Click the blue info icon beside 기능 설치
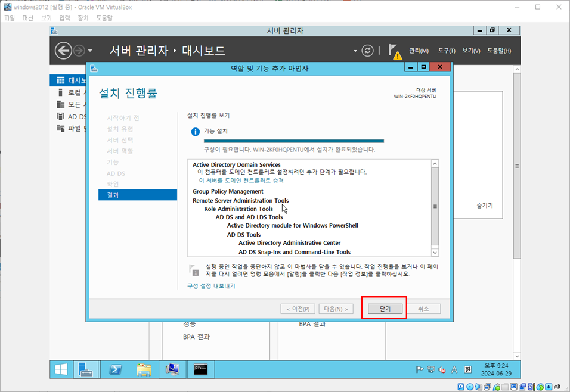Image resolution: width=570 pixels, height=392 pixels. [195, 132]
